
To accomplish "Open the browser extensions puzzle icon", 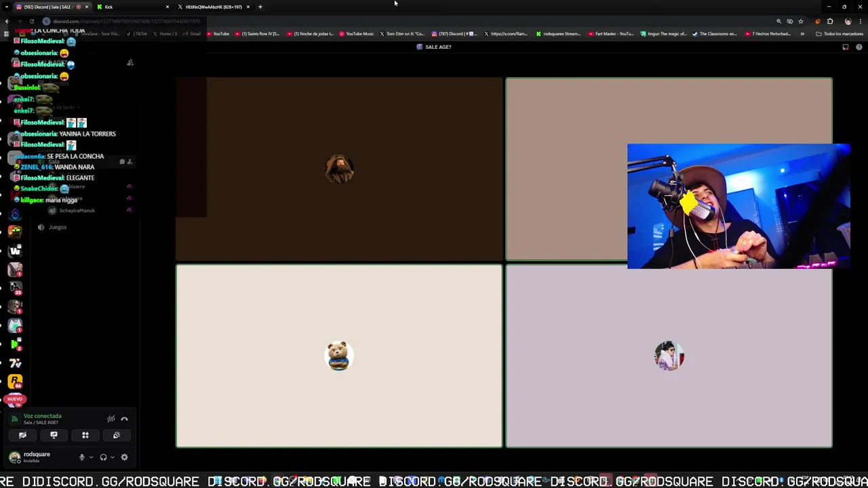I will click(x=830, y=21).
